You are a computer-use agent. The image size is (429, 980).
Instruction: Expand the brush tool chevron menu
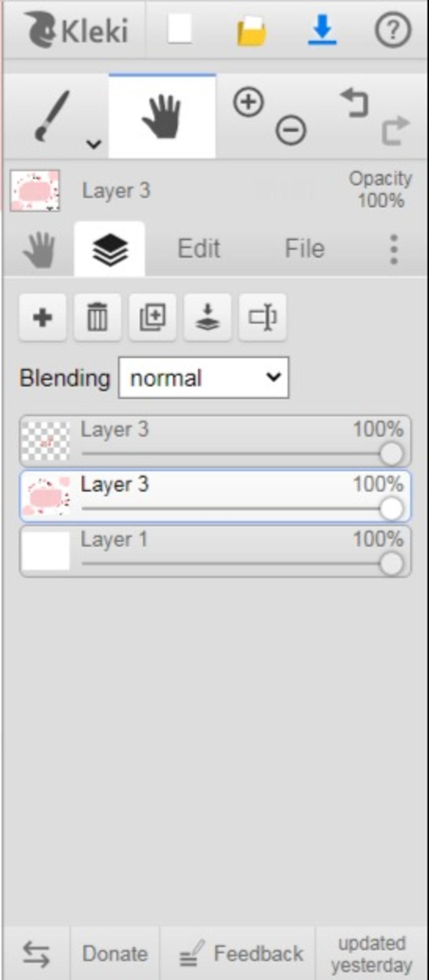coord(93,144)
